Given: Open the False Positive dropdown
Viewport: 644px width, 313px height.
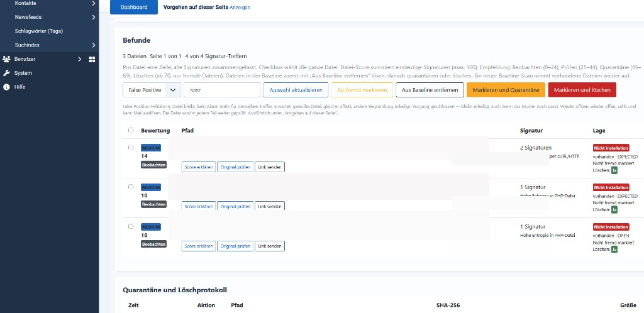Looking at the screenshot, I should coord(152,90).
